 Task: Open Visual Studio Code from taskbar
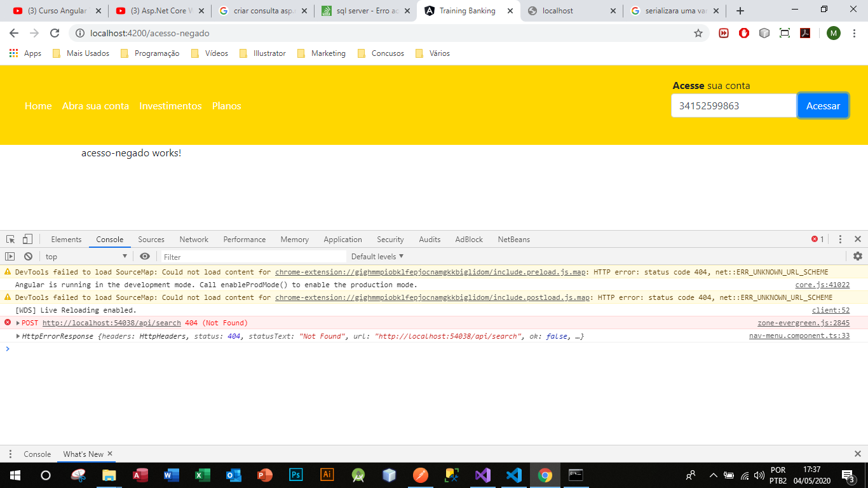(x=514, y=475)
